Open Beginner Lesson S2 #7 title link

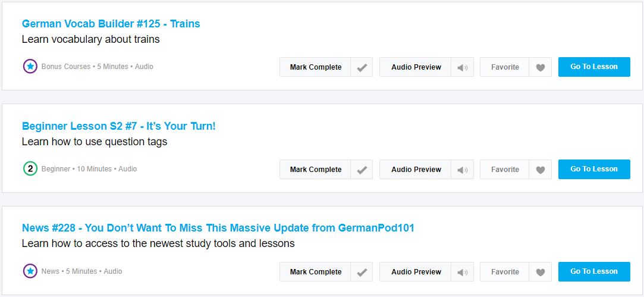coord(119,126)
